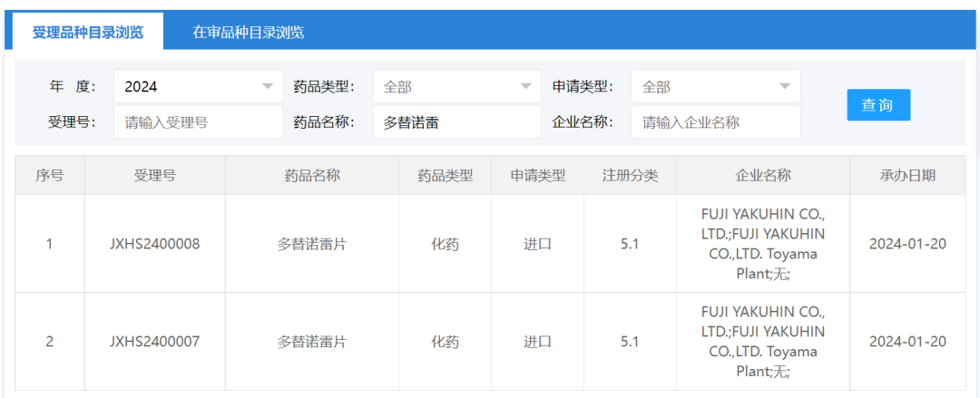
Task: Focus the 受理号 input field
Action: pyautogui.click(x=198, y=121)
